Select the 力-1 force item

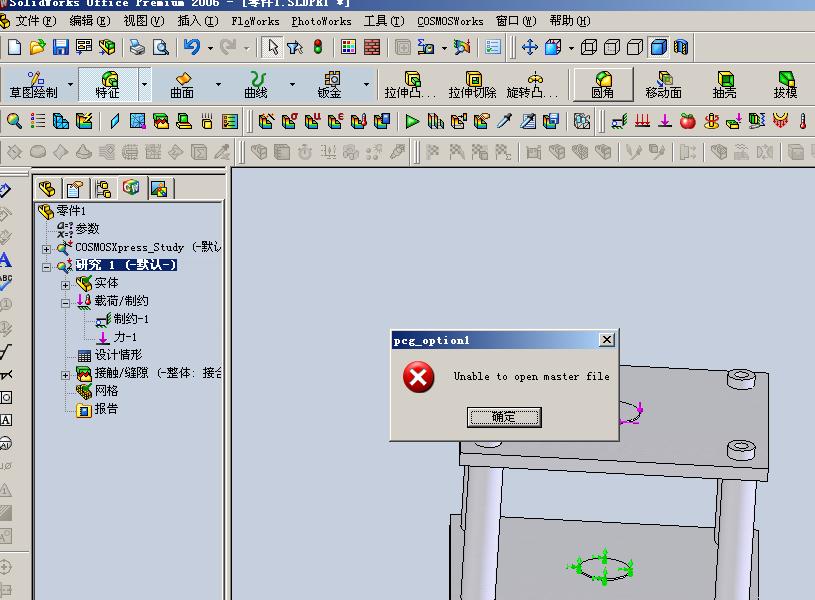tap(117, 337)
